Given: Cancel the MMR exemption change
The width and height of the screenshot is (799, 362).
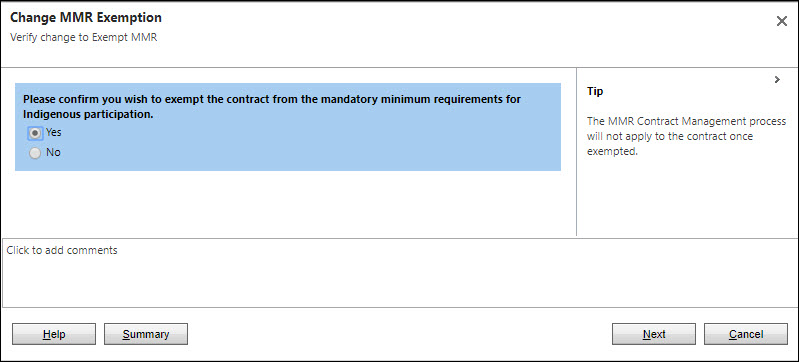Looking at the screenshot, I should click(745, 334).
